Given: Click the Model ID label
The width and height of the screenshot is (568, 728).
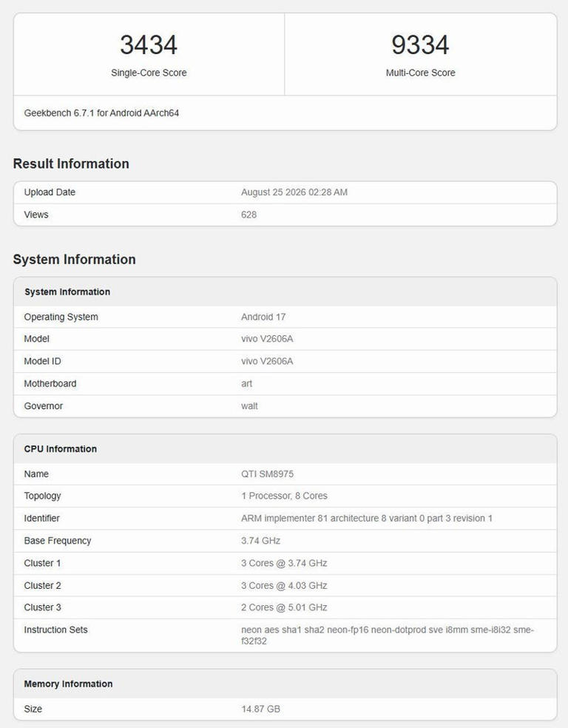Looking at the screenshot, I should 42,361.
